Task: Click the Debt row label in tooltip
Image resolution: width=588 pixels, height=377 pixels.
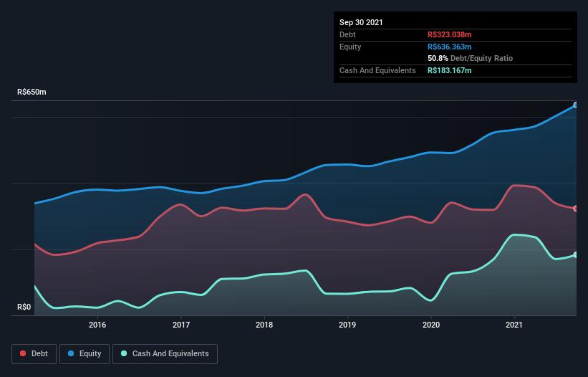Action: (347, 34)
